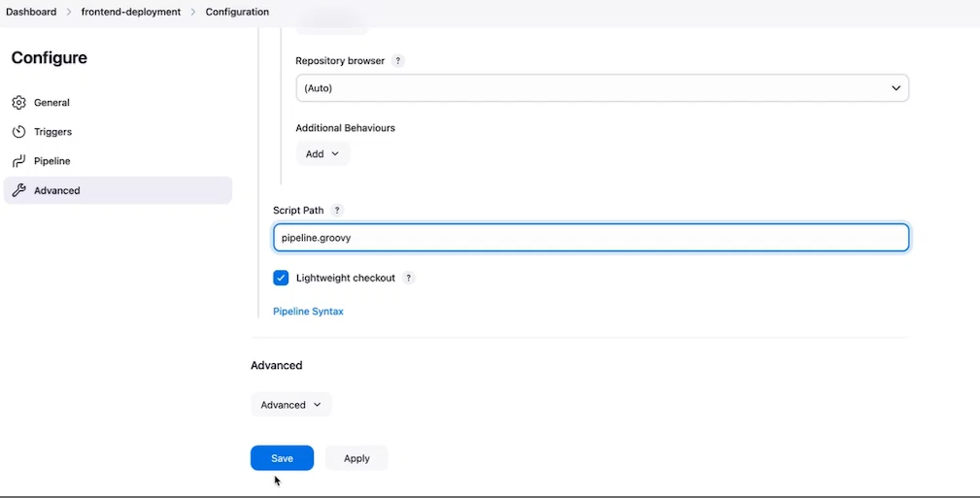Focus the Script Path text field
Viewport: 980px width, 498px height.
(x=591, y=238)
